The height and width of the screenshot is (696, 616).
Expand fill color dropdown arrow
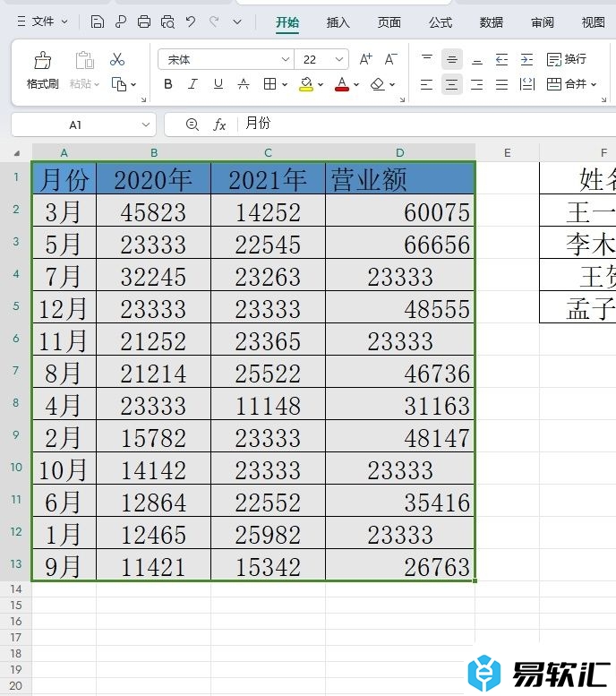tap(321, 84)
